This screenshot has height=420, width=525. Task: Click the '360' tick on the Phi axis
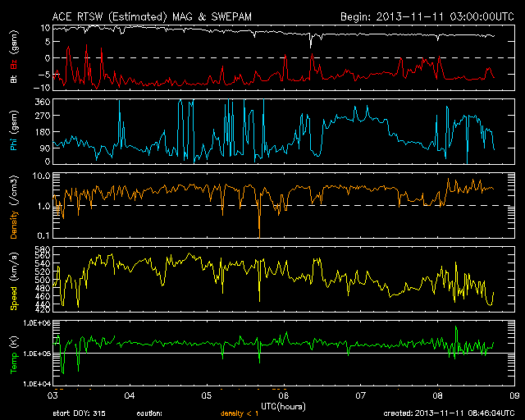pyautogui.click(x=43, y=103)
